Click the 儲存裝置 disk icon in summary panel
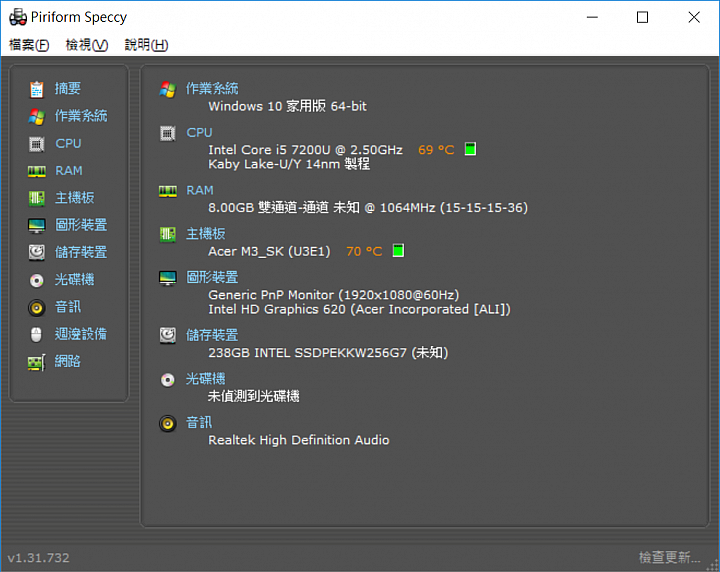Viewport: 720px width, 572px height. (x=168, y=336)
